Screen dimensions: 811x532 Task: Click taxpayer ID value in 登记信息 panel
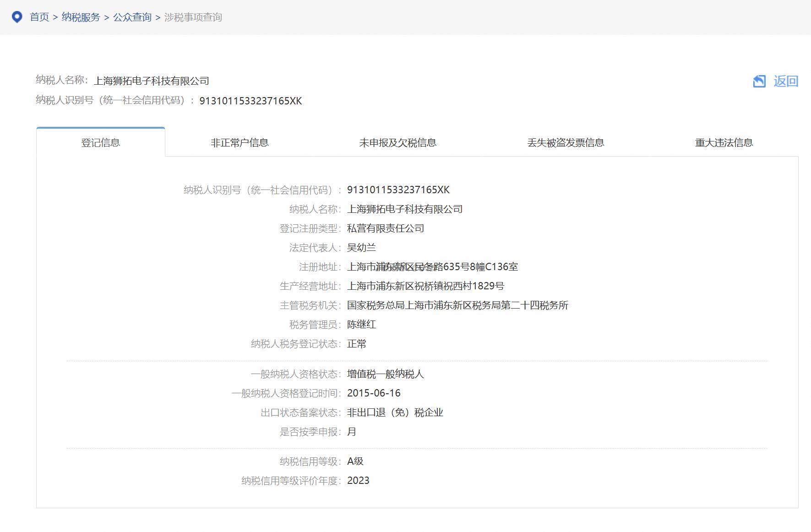point(398,190)
